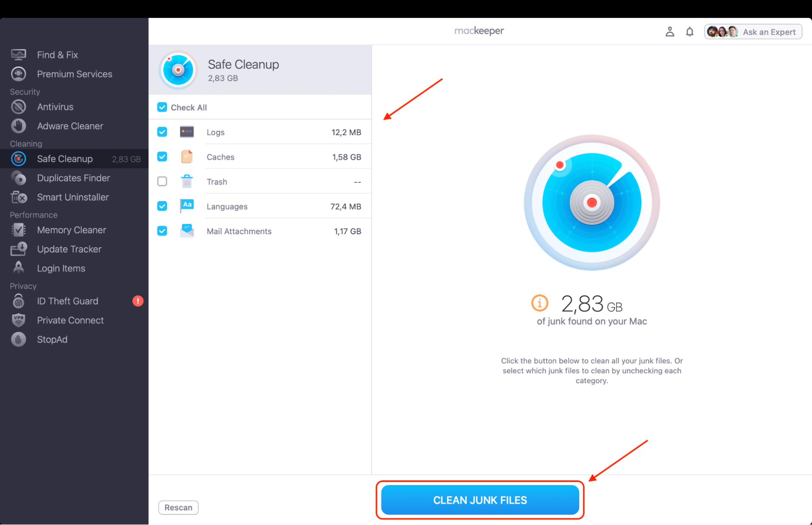812x525 pixels.
Task: Select the Antivirus tool in the sidebar
Action: pyautogui.click(x=55, y=107)
